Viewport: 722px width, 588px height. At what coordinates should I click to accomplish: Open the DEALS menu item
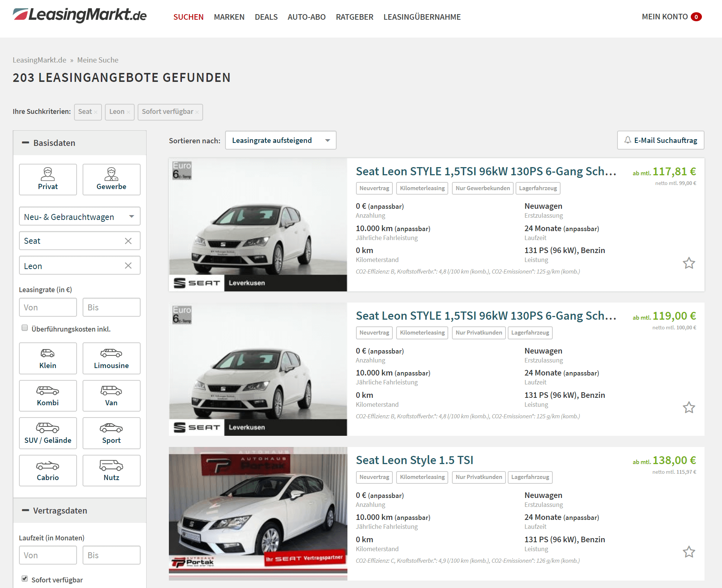point(266,17)
